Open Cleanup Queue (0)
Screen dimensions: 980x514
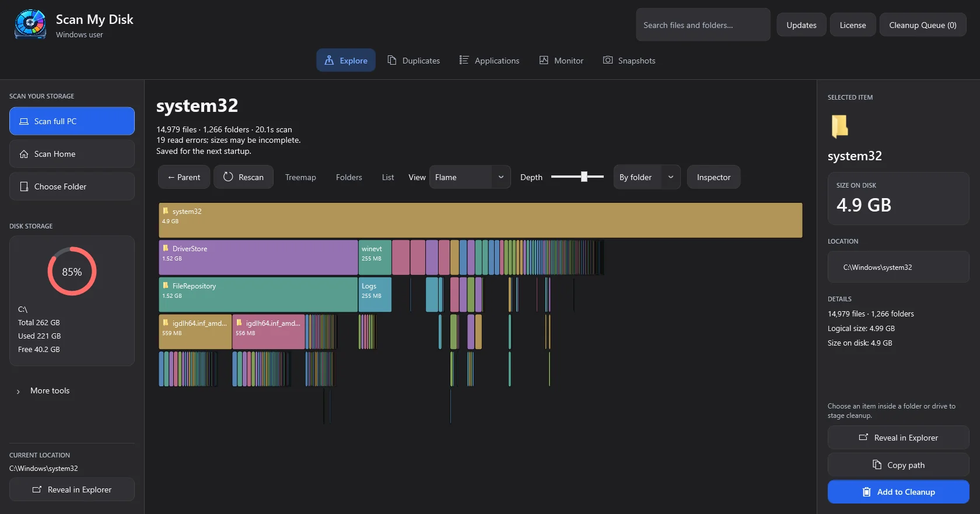point(922,25)
